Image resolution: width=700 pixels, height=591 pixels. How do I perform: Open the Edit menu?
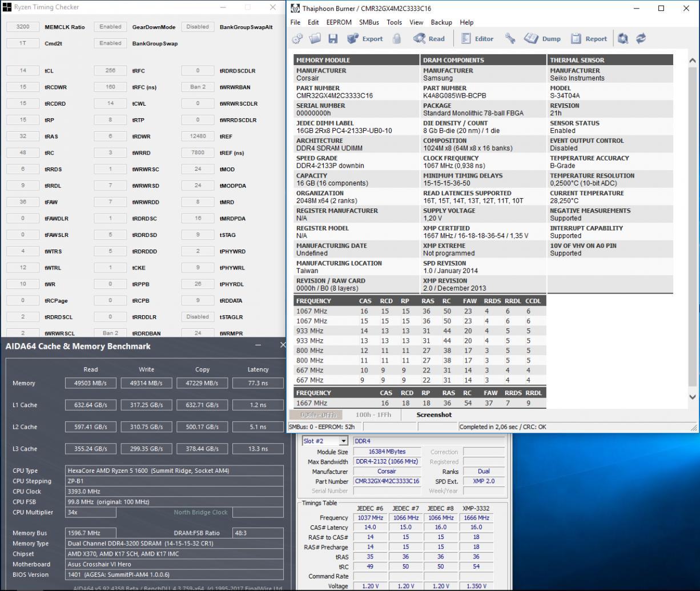[313, 22]
